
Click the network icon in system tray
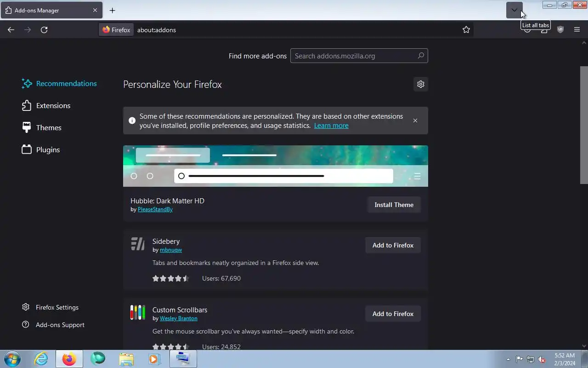coord(531,359)
